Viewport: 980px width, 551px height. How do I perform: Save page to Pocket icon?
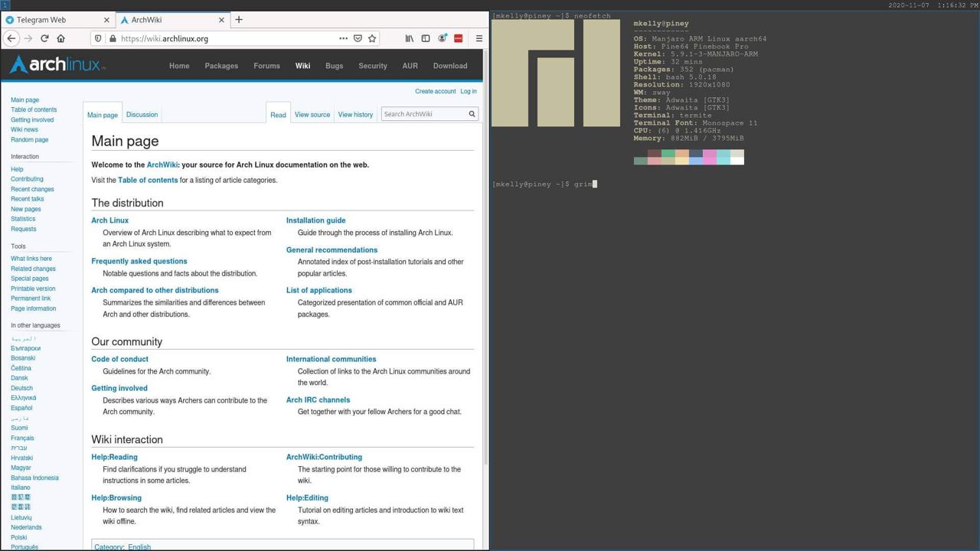click(358, 38)
